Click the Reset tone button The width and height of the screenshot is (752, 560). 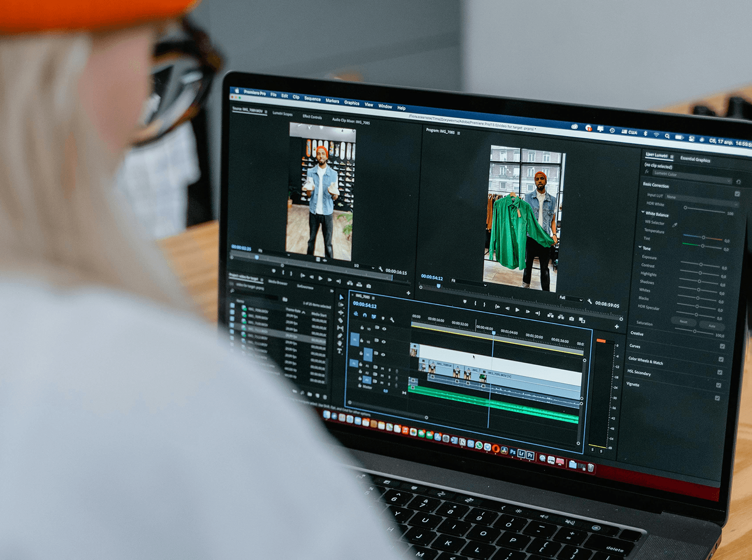(684, 322)
